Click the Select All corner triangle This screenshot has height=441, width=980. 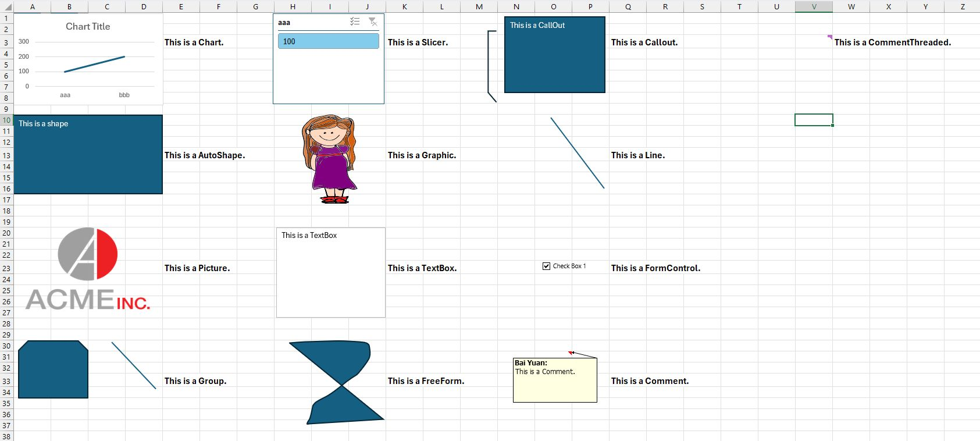[x=7, y=7]
